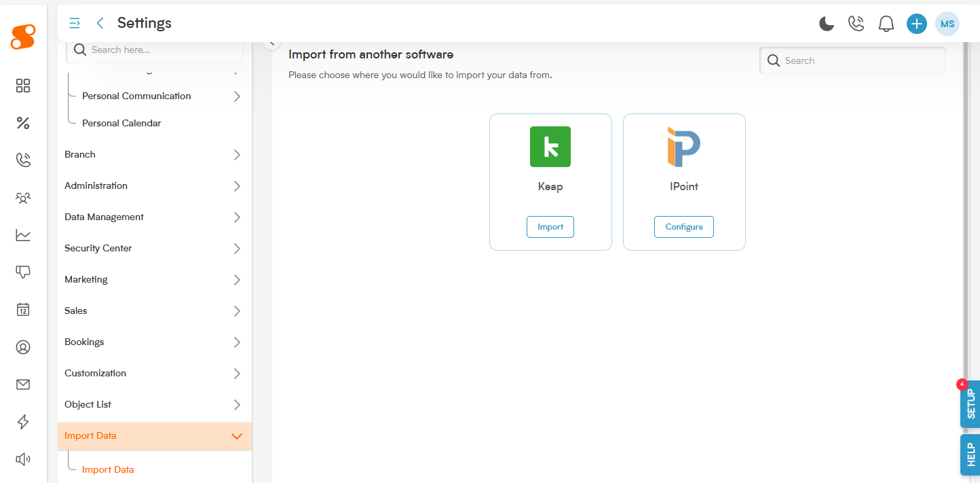Toggle the menu collapse icon beside back arrow
Image resolution: width=980 pixels, height=483 pixels.
point(75,23)
